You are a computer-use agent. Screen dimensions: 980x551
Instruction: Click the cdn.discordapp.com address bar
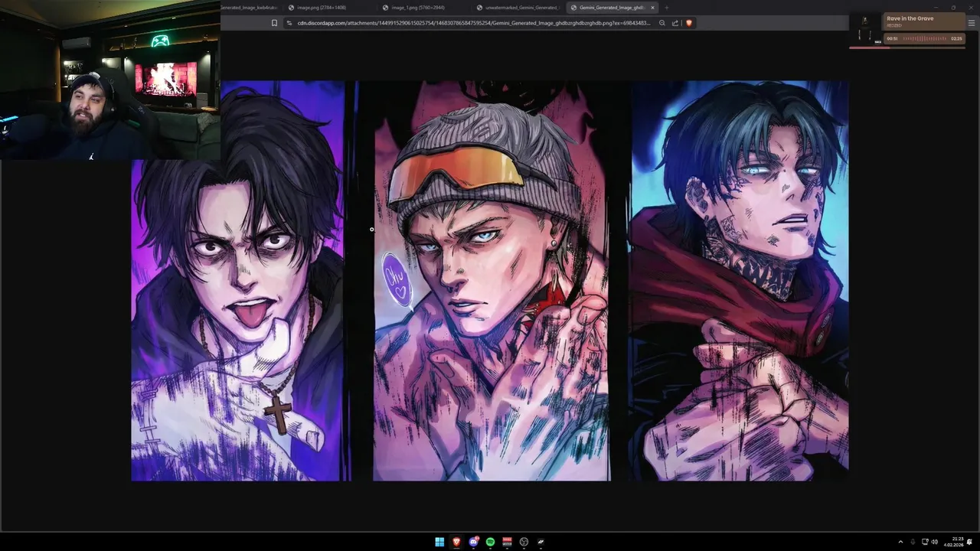[473, 23]
